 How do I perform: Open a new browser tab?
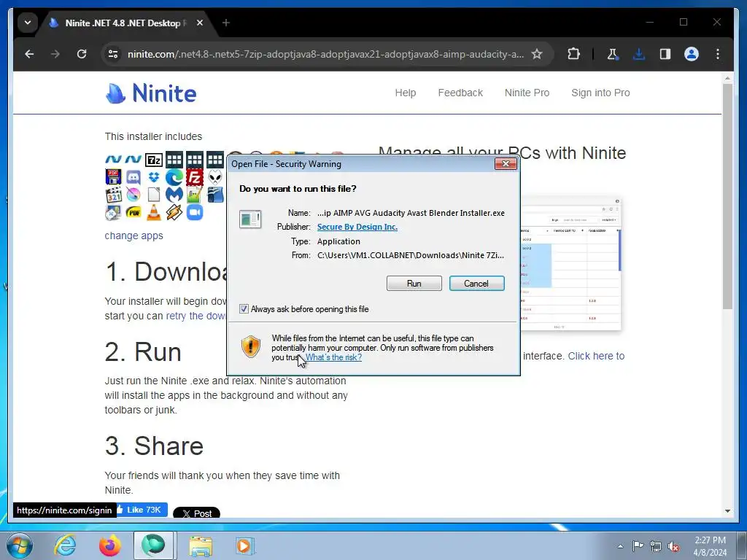[226, 23]
